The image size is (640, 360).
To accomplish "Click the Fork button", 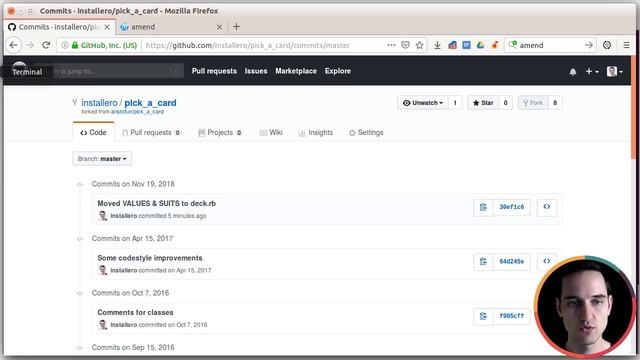I will (x=533, y=103).
